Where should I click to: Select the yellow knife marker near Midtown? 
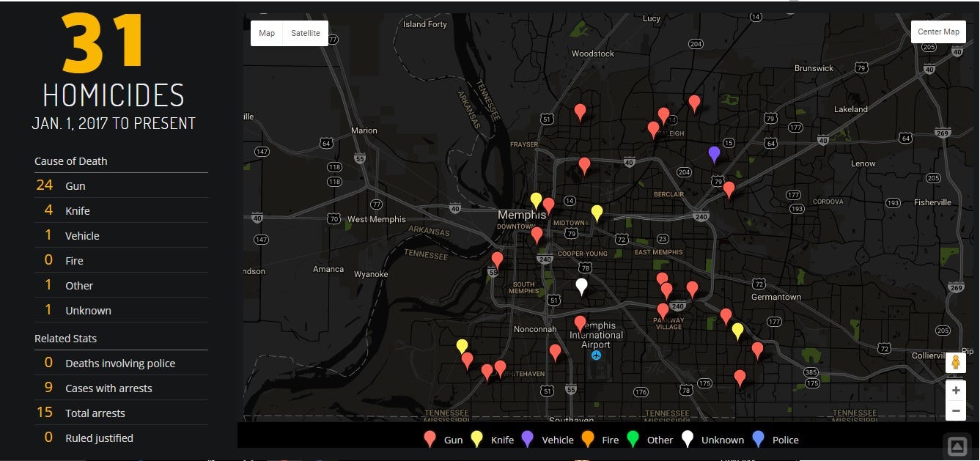click(x=597, y=213)
